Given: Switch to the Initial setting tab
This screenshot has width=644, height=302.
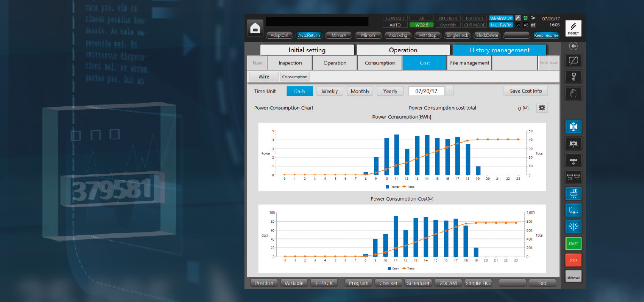Looking at the screenshot, I should pos(307,50).
